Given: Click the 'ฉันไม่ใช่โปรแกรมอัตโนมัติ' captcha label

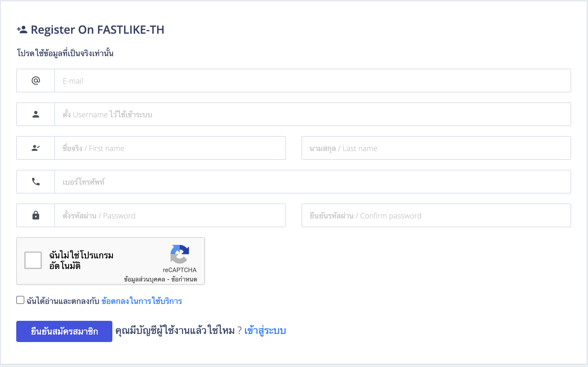Looking at the screenshot, I should coord(81,260).
